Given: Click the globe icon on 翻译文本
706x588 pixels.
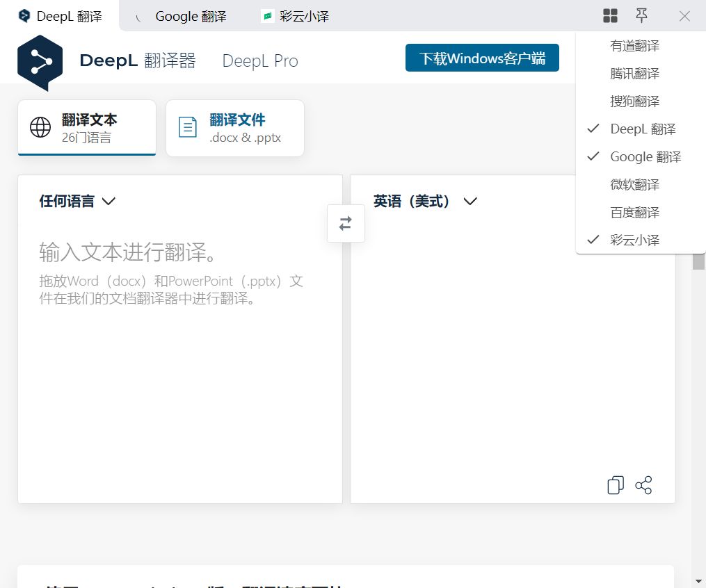Looking at the screenshot, I should click(40, 127).
